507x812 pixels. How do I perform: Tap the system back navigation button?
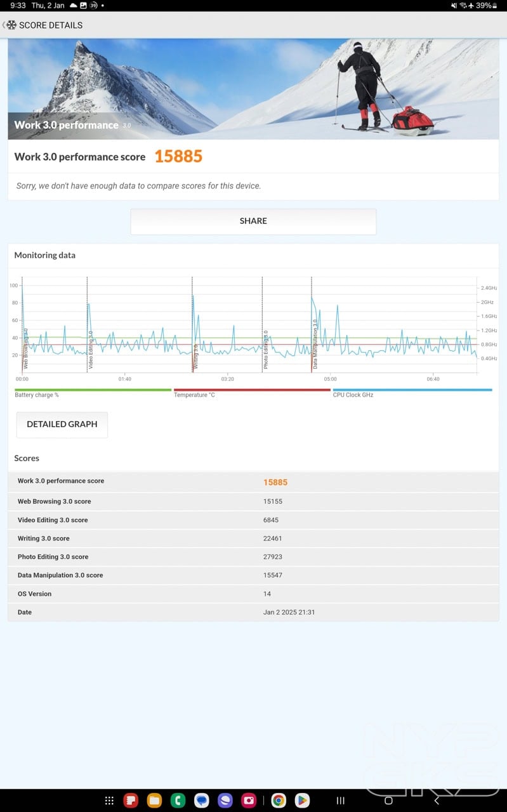[x=436, y=801]
